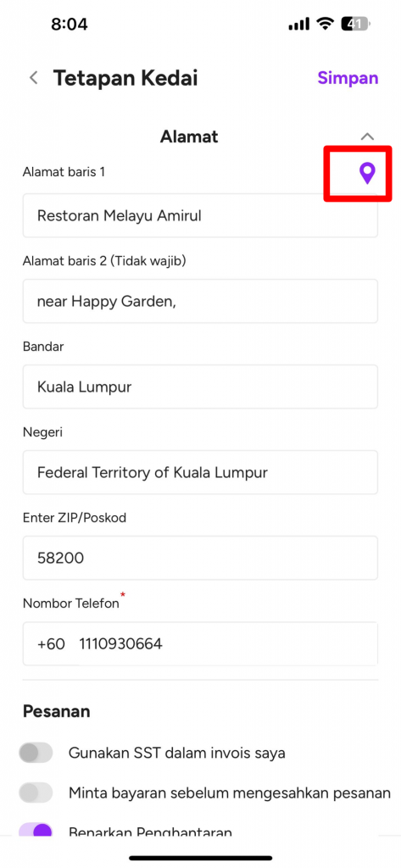Tap the battery indicator in status bar
The image size is (401, 868).
click(356, 24)
